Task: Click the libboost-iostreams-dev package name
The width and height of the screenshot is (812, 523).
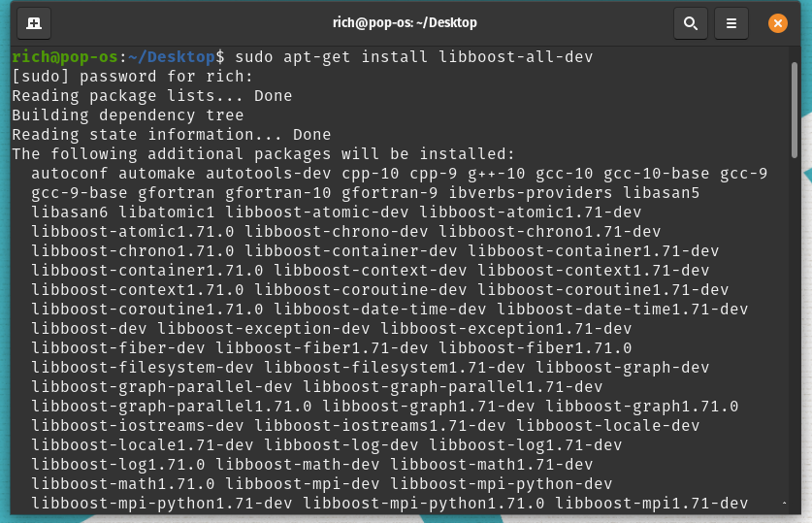Action: pyautogui.click(x=137, y=426)
